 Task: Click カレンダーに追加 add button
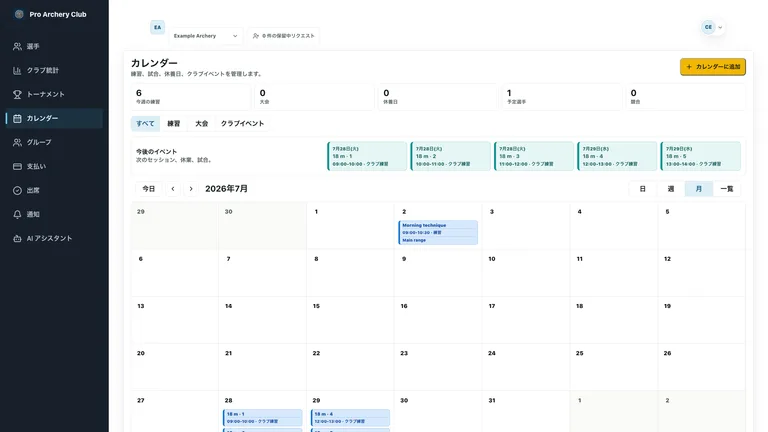point(713,67)
